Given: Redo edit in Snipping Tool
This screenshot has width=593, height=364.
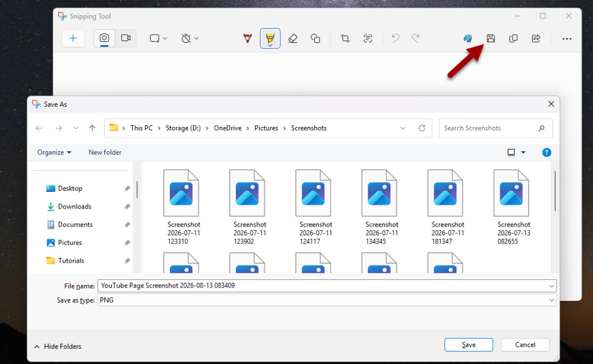Looking at the screenshot, I should pos(416,38).
